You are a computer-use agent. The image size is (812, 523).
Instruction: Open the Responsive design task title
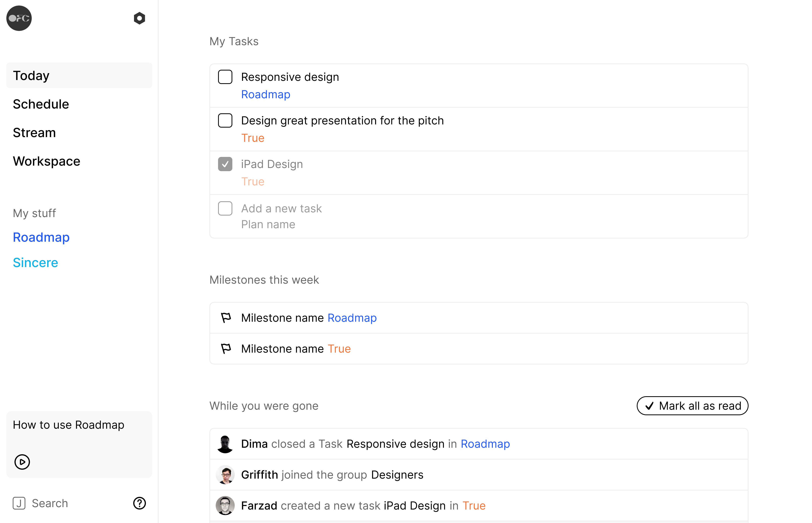pos(290,77)
